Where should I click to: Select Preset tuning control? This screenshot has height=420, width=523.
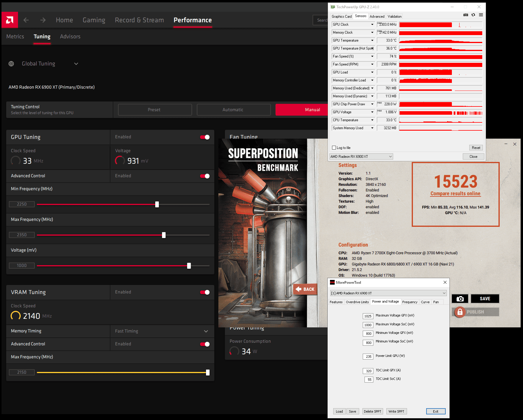(155, 110)
